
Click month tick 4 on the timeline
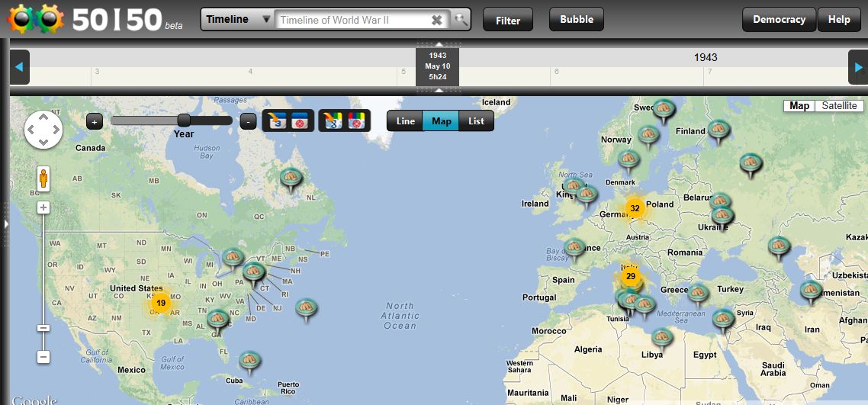point(250,72)
